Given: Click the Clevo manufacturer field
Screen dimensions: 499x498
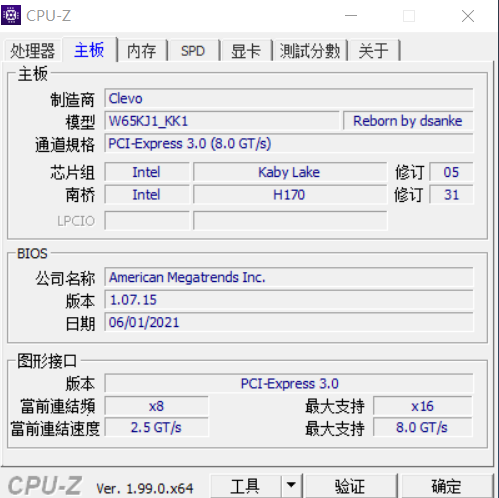Looking at the screenshot, I should 289,98.
